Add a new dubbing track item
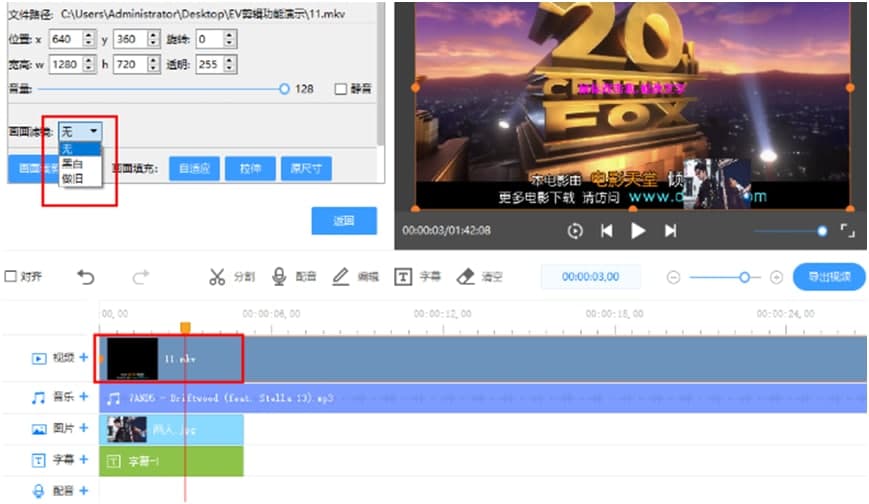Image resolution: width=869 pixels, height=504 pixels. pyautogui.click(x=84, y=490)
